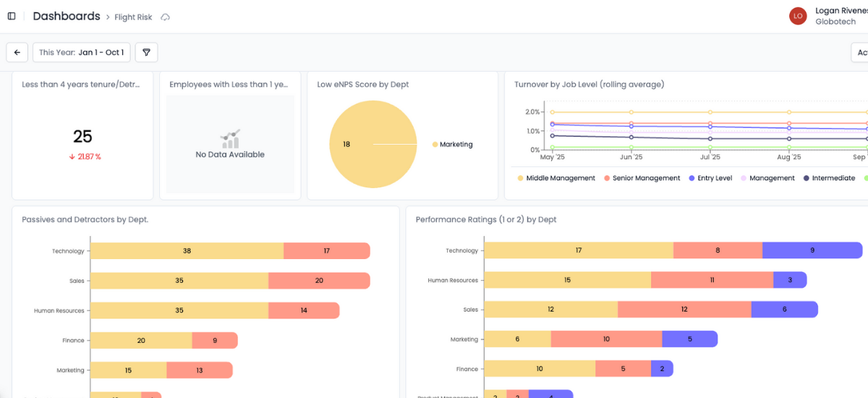Open the Dashboards breadcrumb
Image resolution: width=868 pixels, height=398 pixels.
coord(67,16)
